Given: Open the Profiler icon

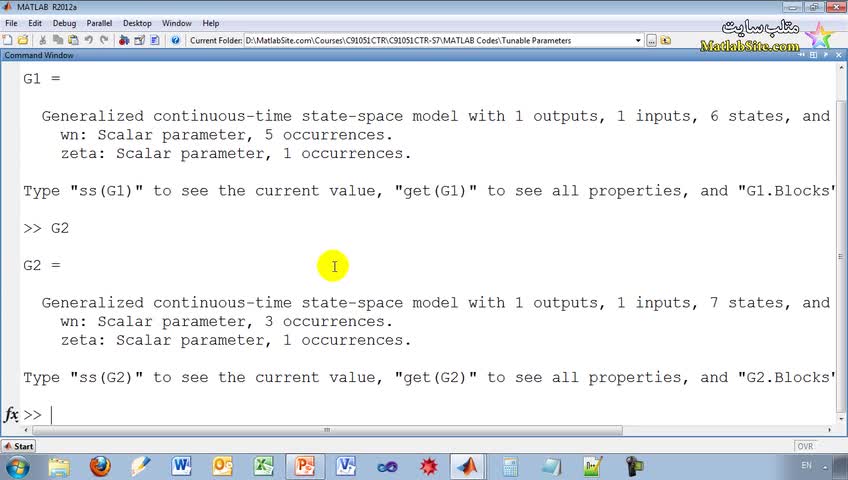Looking at the screenshot, I should pos(155,40).
